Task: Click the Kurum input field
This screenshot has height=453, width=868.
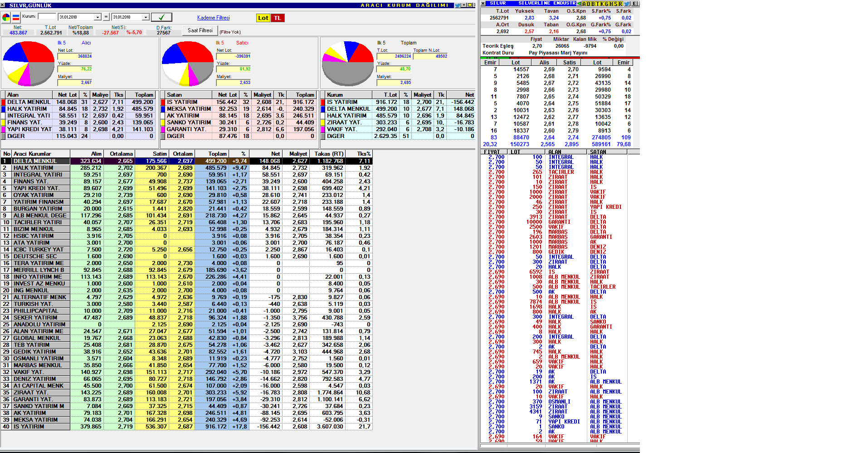Action: tap(47, 17)
